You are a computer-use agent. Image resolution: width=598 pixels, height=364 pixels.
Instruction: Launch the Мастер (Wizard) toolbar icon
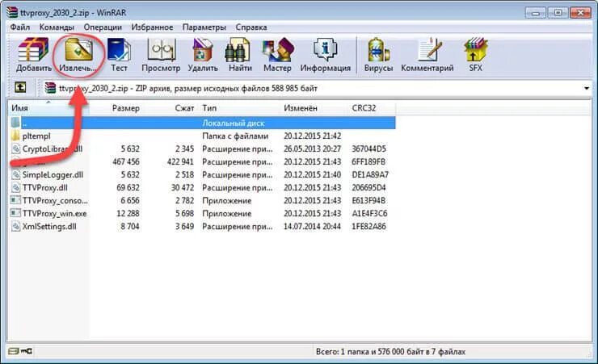[x=278, y=49]
